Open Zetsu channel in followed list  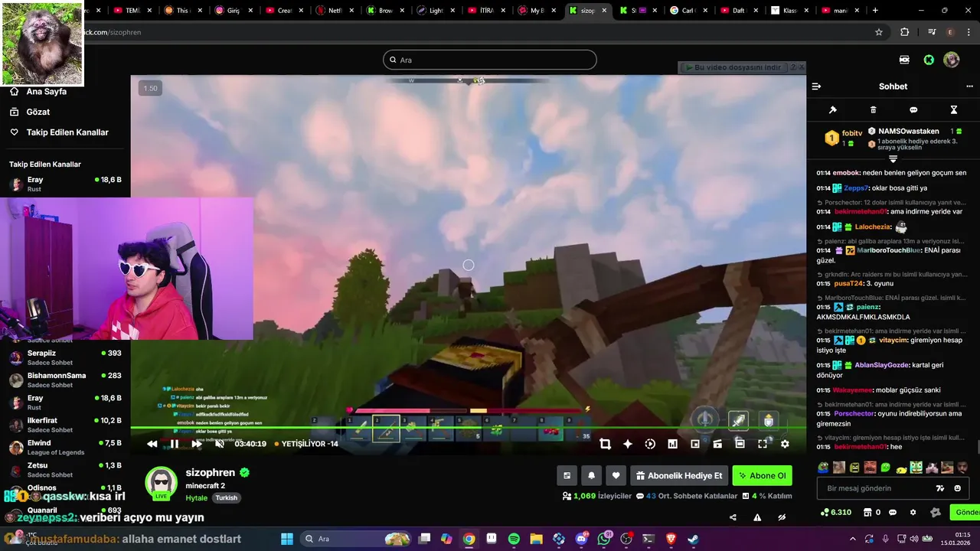tap(65, 469)
